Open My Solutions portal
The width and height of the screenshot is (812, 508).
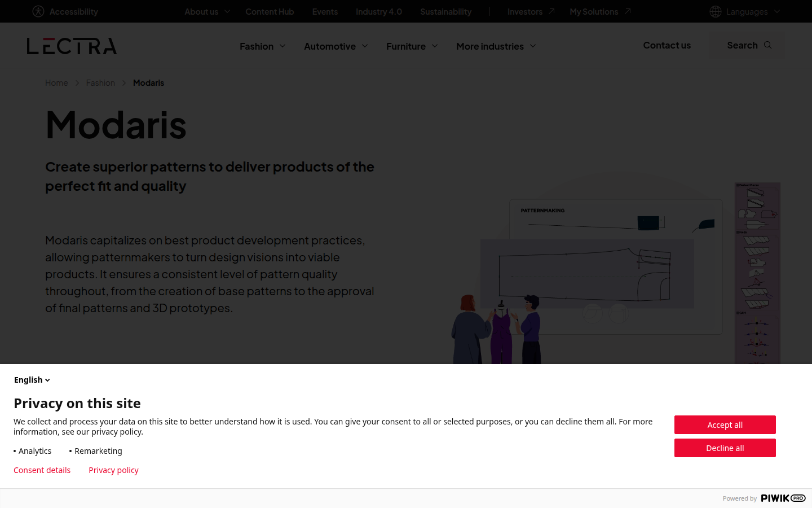click(x=594, y=11)
